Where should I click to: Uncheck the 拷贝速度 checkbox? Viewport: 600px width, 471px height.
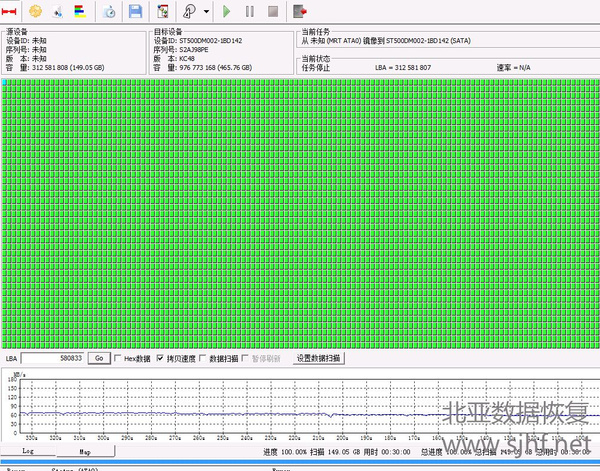(x=160, y=358)
